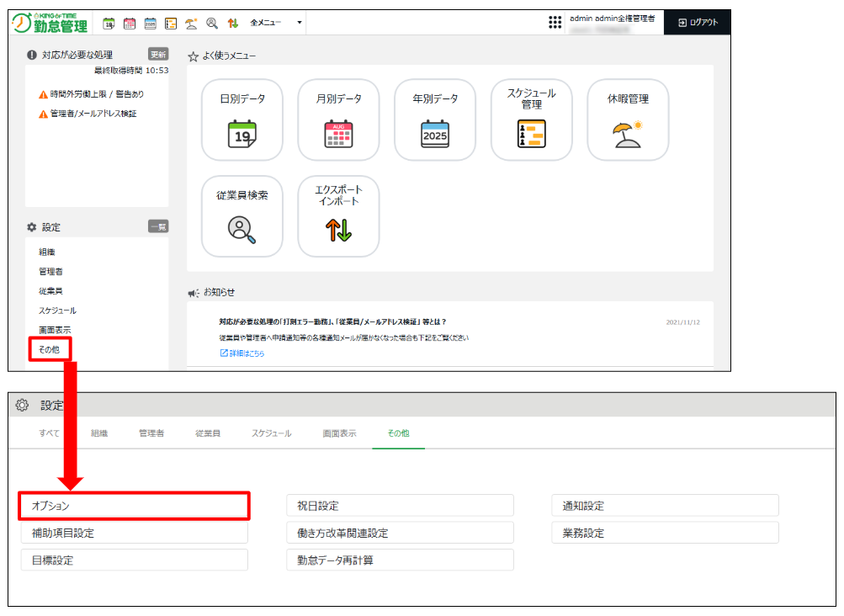This screenshot has height=616, width=844.
Task: Click the star icon by よく使うメニュー
Action: pyautogui.click(x=194, y=56)
